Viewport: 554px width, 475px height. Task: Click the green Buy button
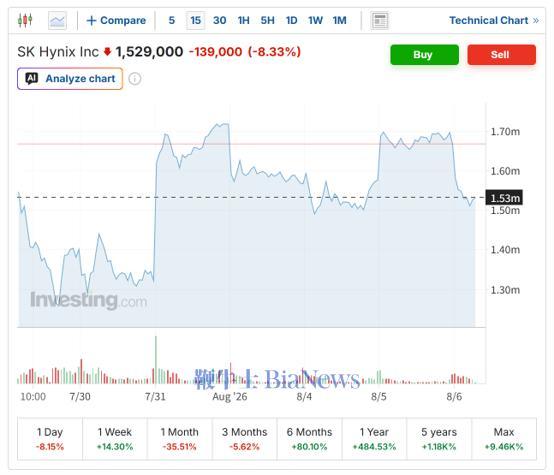point(424,55)
